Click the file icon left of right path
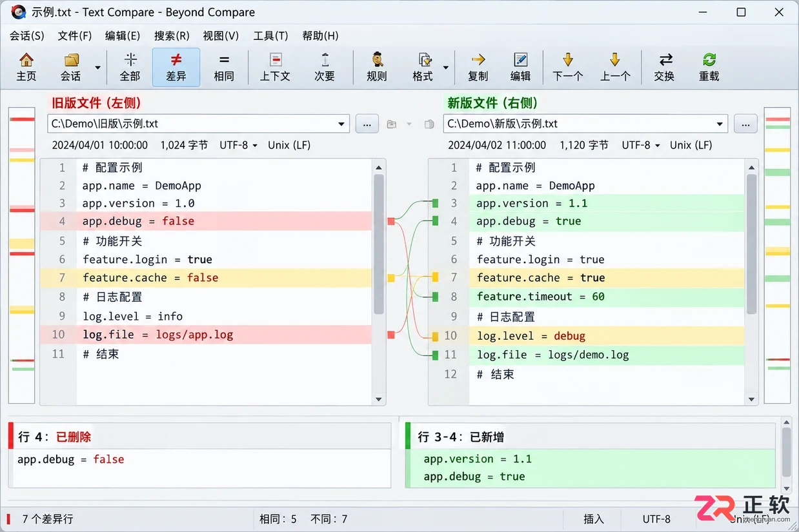The width and height of the screenshot is (799, 532). [429, 124]
